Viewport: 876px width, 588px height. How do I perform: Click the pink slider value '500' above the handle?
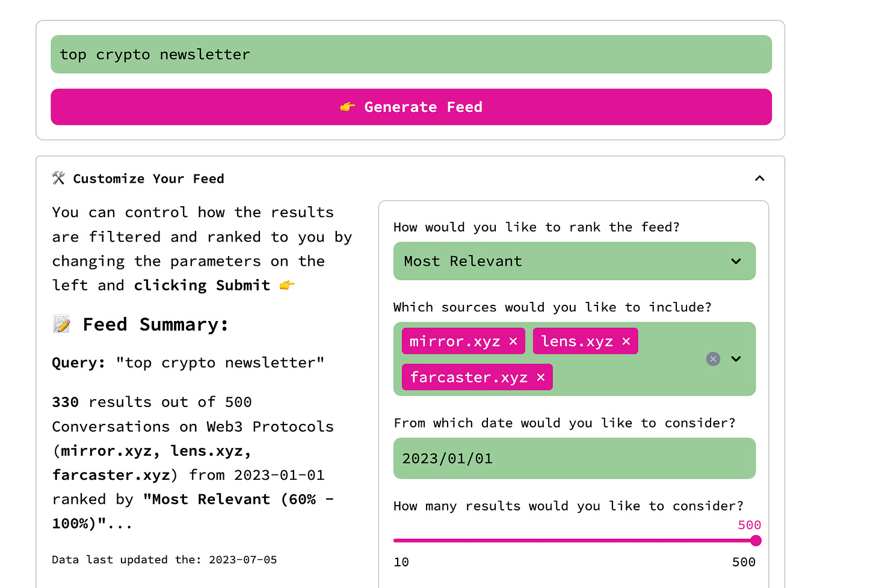750,525
